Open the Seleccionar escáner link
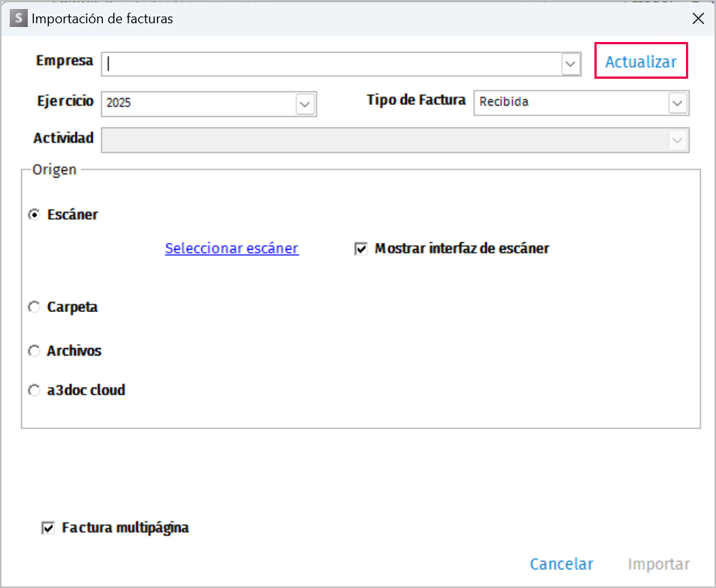This screenshot has height=588, width=716. click(x=232, y=248)
